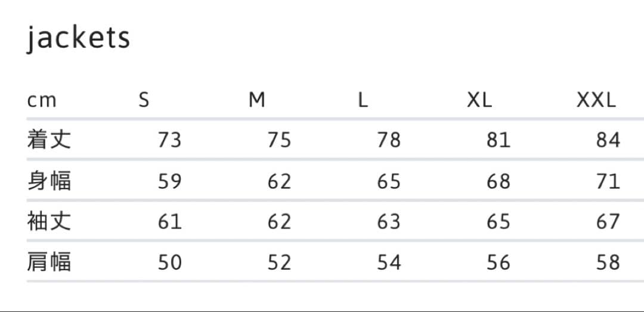Select the S size column header
Screen dimensions: 644x312
[x=144, y=100]
